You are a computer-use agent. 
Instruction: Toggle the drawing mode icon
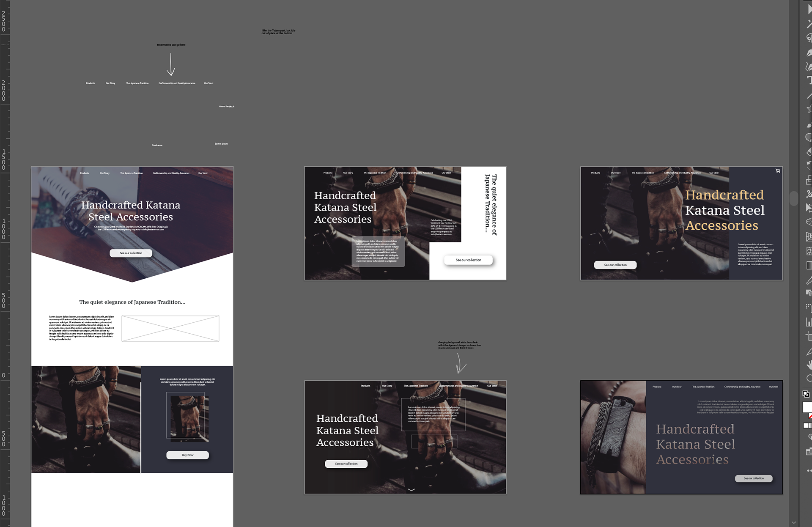pyautogui.click(x=809, y=436)
